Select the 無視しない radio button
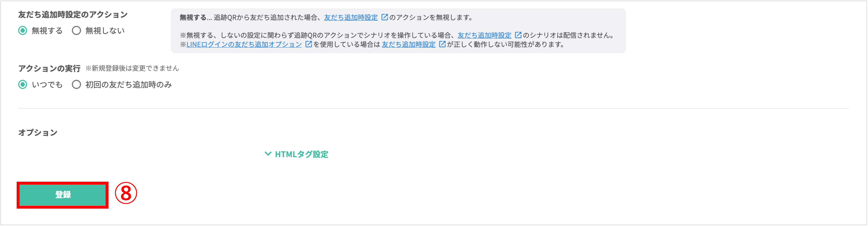 (76, 31)
